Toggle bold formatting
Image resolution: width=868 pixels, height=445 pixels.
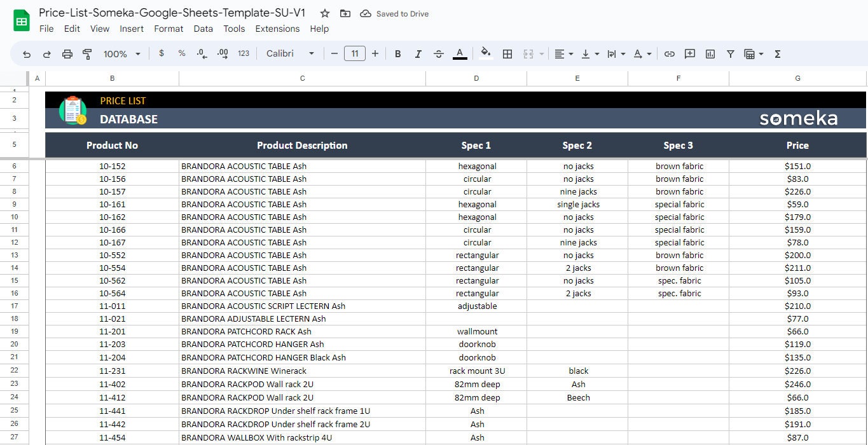(x=397, y=53)
